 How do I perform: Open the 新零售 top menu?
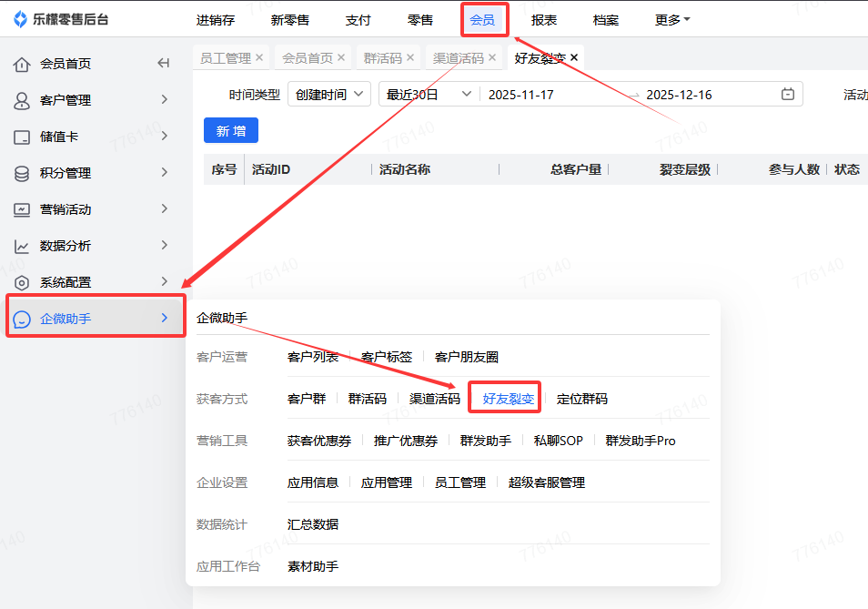coord(289,21)
